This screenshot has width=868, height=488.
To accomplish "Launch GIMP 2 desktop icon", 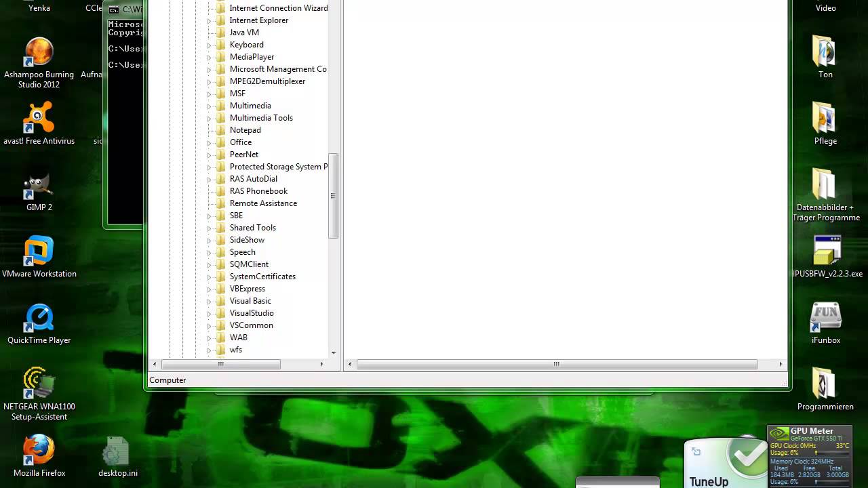I will 39,192.
